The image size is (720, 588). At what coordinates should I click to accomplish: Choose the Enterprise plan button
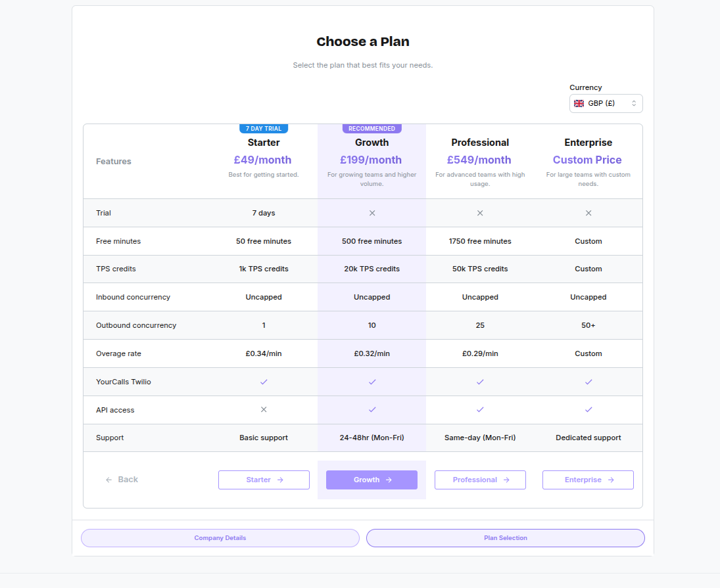[588, 480]
